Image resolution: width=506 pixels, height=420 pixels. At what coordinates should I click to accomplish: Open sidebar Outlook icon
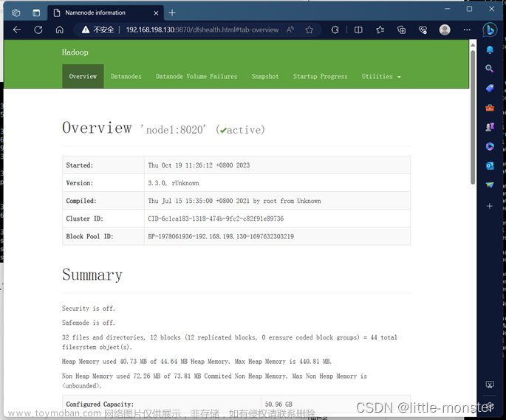pos(490,165)
